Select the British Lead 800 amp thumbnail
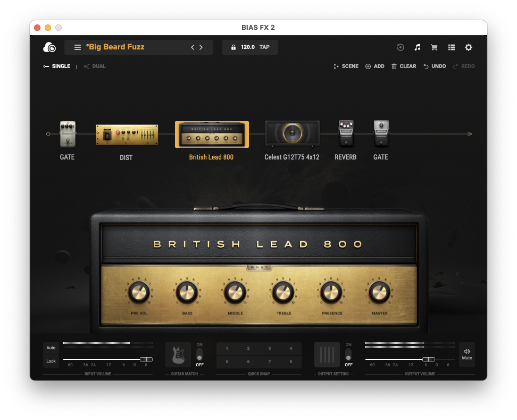 click(x=212, y=135)
